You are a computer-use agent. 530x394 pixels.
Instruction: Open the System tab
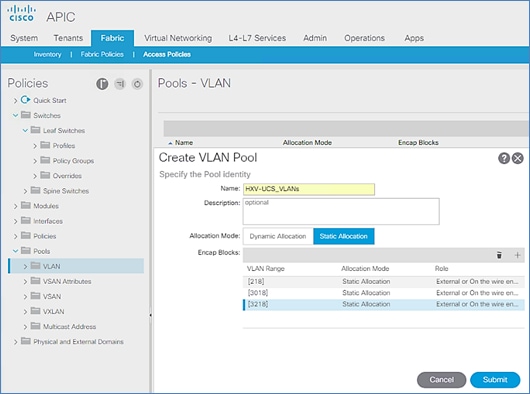24,38
